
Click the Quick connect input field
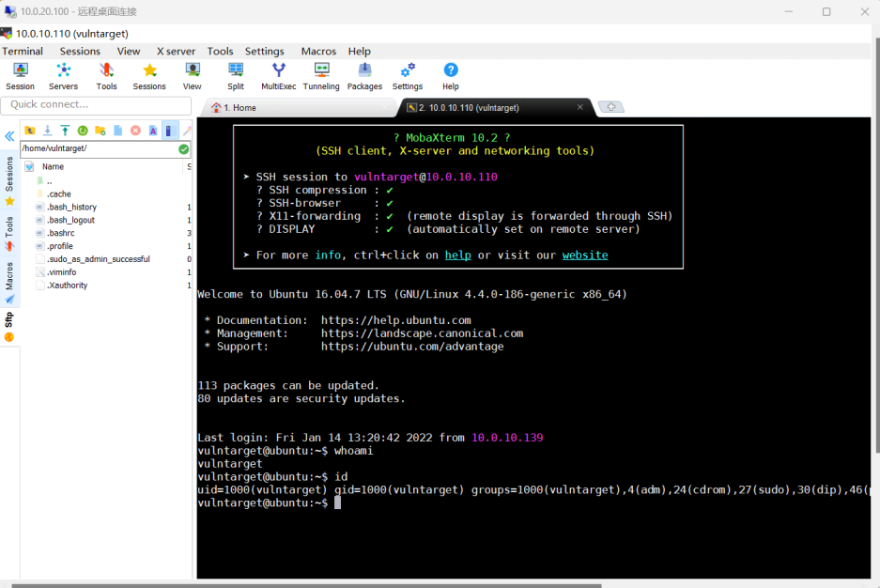click(96, 105)
